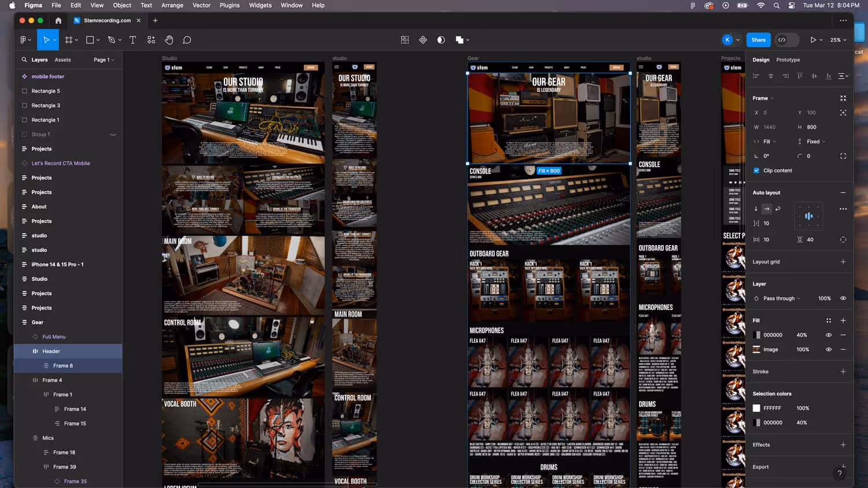
Task: Select the Hand tool
Action: pos(169,40)
